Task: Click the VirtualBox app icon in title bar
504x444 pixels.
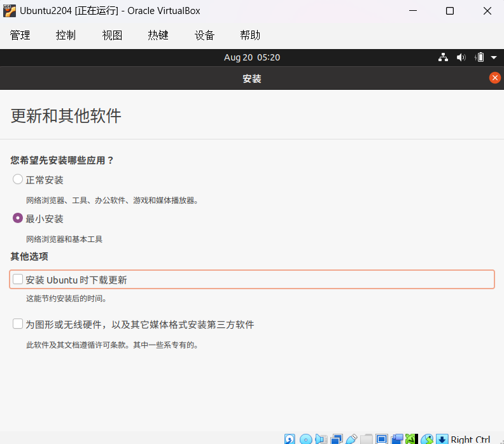Action: (10, 11)
